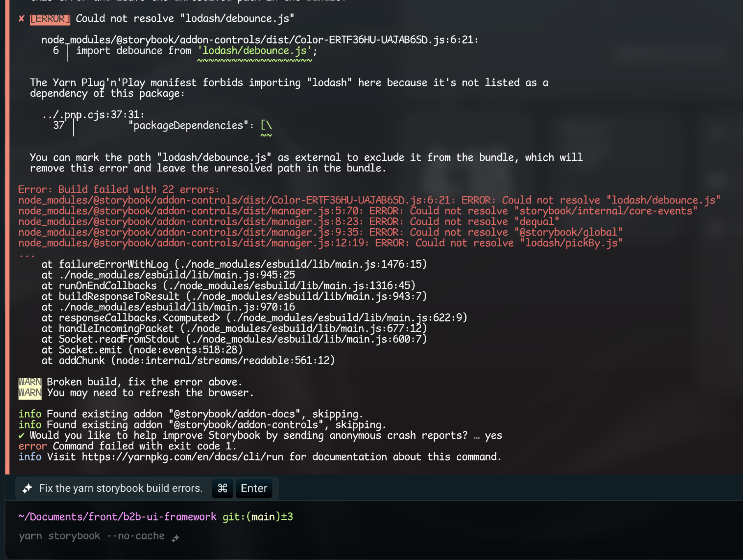Screen dimensions: 743x560
Task: Click the WARN badge for 'Broken build'
Action: (30, 382)
